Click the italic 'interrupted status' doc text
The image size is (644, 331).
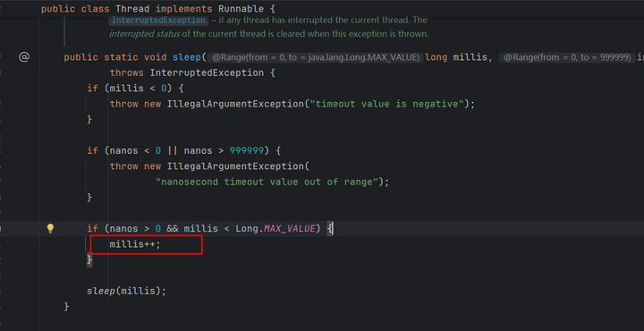pos(144,34)
